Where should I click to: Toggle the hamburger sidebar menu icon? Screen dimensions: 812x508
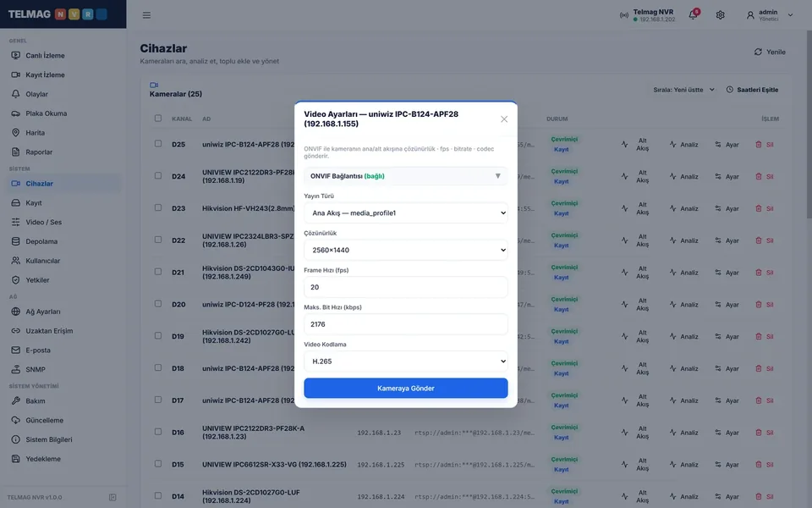146,15
